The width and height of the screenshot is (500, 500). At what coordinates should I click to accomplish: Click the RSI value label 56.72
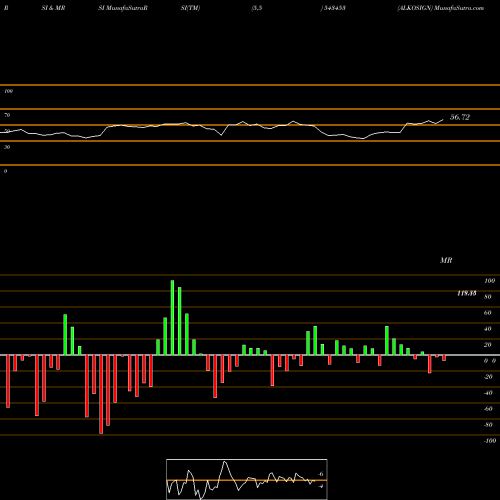click(460, 117)
